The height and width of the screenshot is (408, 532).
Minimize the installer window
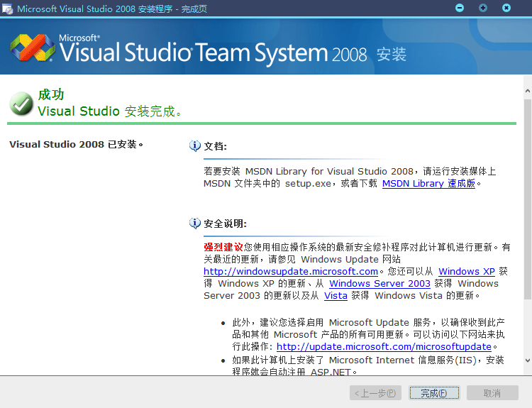coord(460,8)
